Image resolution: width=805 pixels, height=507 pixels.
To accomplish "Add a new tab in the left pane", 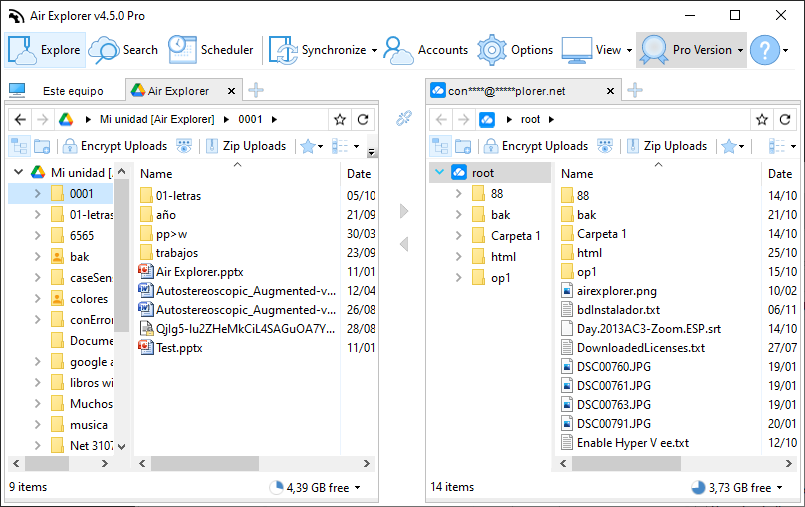I will (256, 90).
